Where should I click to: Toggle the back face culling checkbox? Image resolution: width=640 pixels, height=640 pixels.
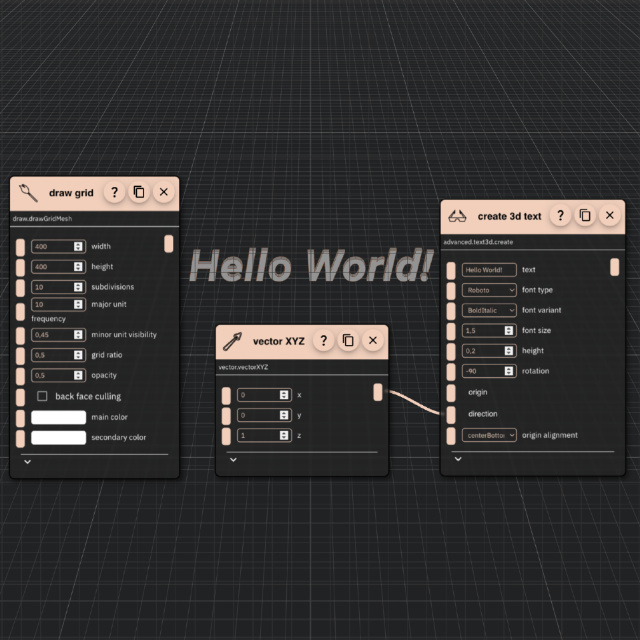(42, 396)
